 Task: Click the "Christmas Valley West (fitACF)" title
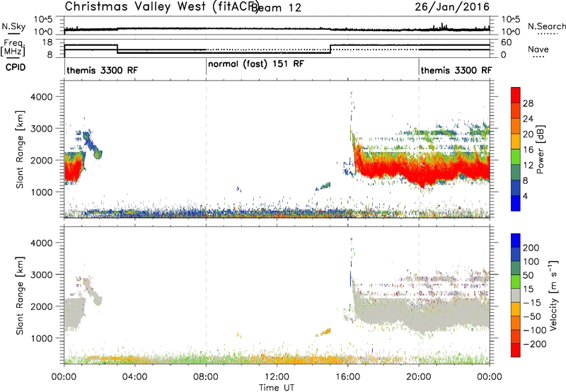point(161,6)
